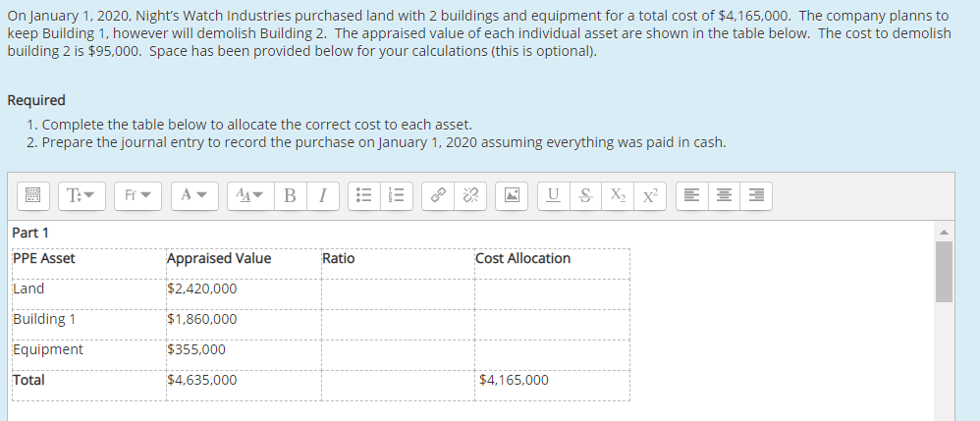The height and width of the screenshot is (421, 980).
Task: Open the font size dropdown
Action: tap(250, 195)
